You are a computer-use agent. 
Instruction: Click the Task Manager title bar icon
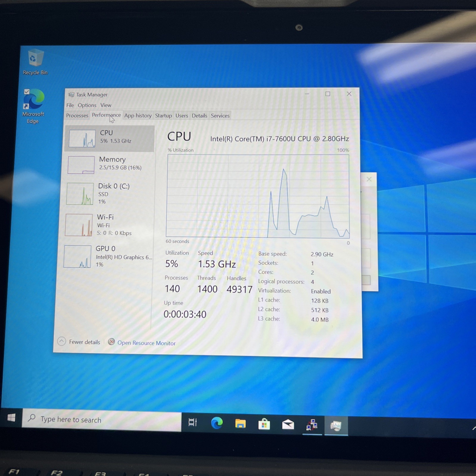tap(71, 95)
